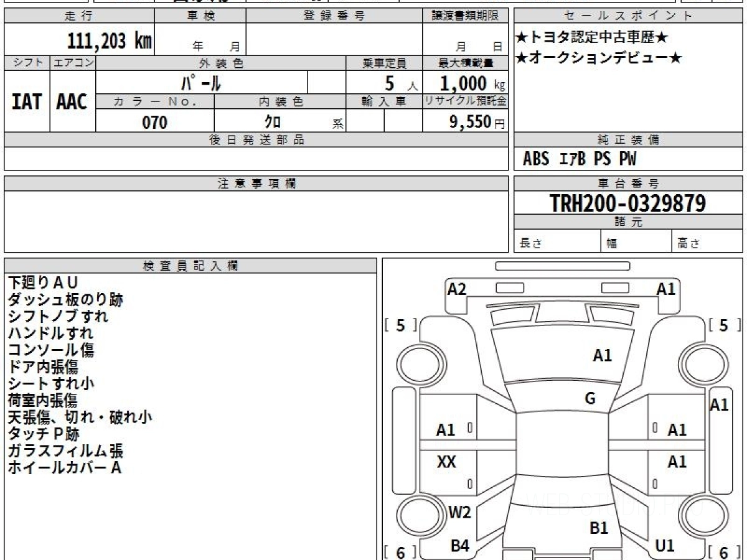Click the inspector note コンソール傷
Image resolution: width=747 pixels, height=560 pixels.
[50, 350]
